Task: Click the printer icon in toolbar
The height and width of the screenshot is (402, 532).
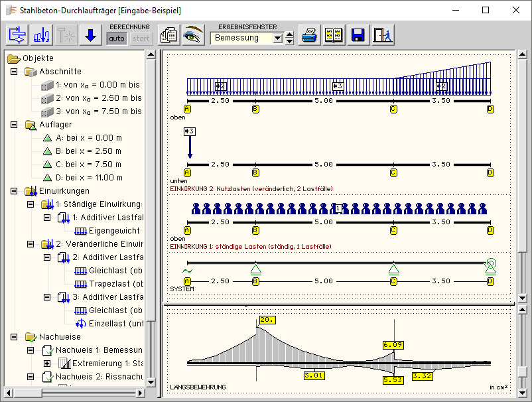Action: [308, 35]
